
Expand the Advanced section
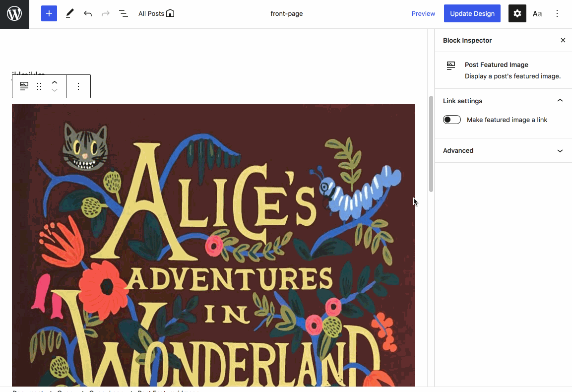(504, 150)
